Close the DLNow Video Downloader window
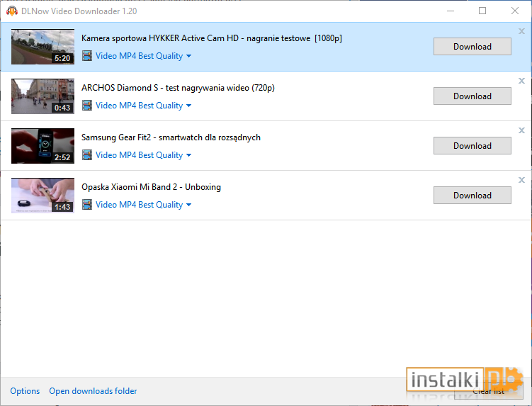Image resolution: width=532 pixels, height=406 pixels. click(x=515, y=11)
